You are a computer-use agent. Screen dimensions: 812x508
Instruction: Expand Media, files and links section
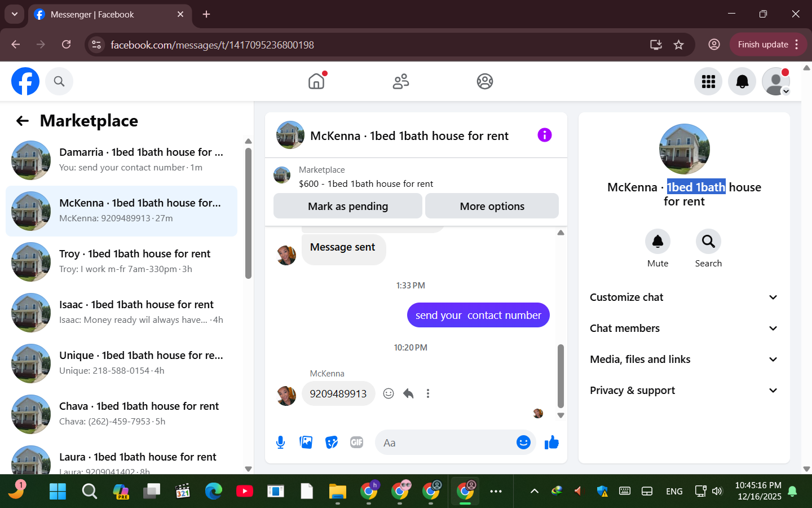pyautogui.click(x=684, y=360)
